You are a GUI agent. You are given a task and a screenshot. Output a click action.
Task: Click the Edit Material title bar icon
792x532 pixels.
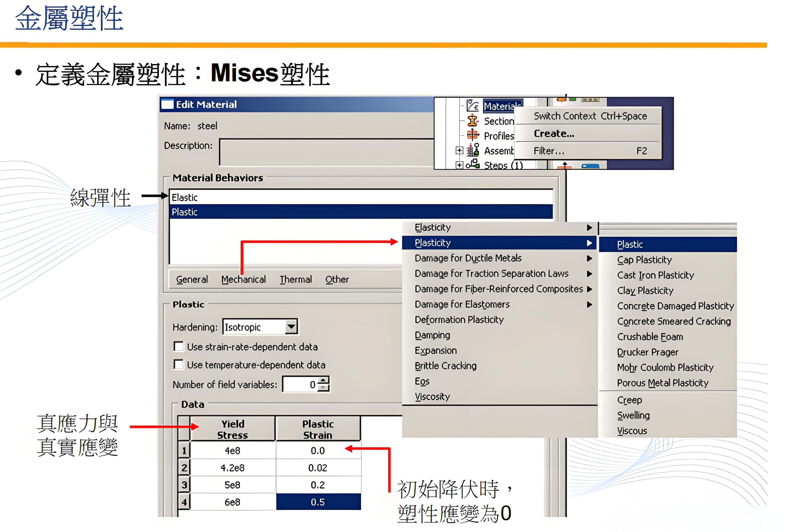click(x=167, y=104)
